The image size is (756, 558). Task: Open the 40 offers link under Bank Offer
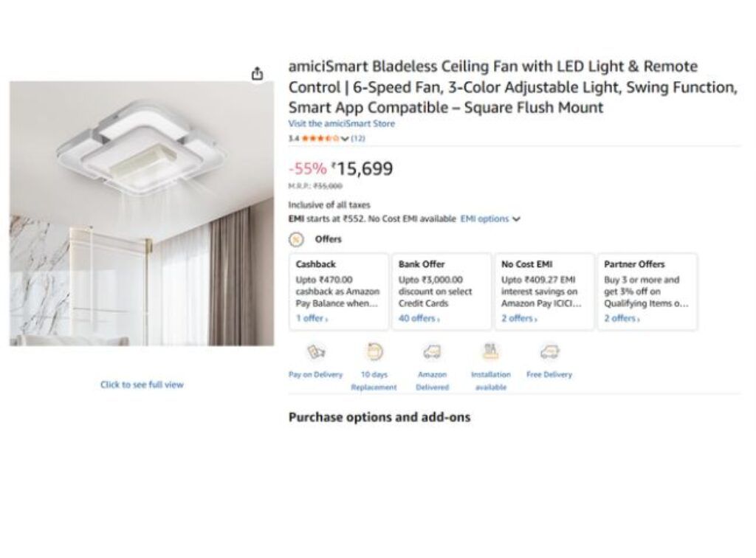click(419, 319)
